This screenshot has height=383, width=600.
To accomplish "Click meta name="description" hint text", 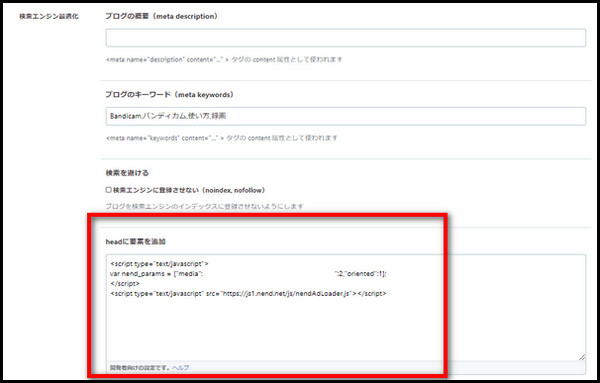I will tap(224, 59).
